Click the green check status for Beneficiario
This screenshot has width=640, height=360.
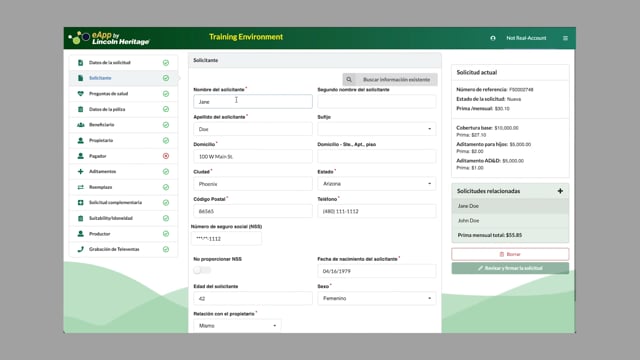[x=166, y=125]
